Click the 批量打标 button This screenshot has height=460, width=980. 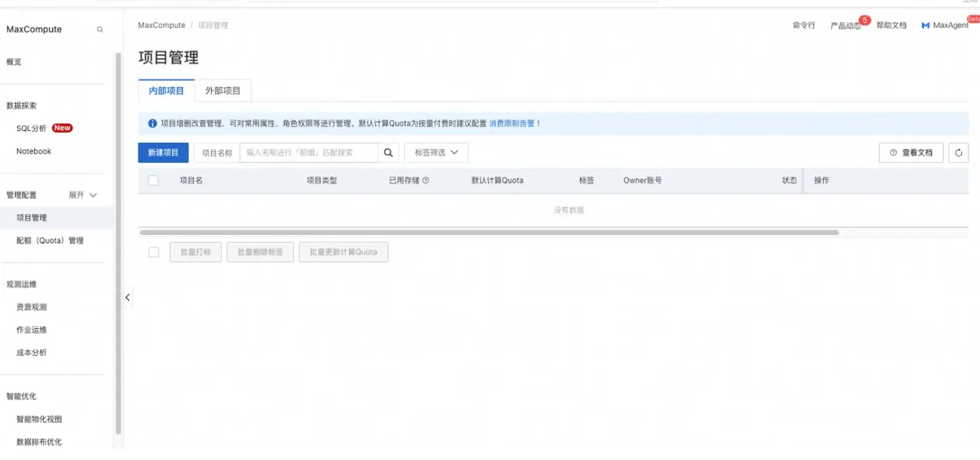196,252
